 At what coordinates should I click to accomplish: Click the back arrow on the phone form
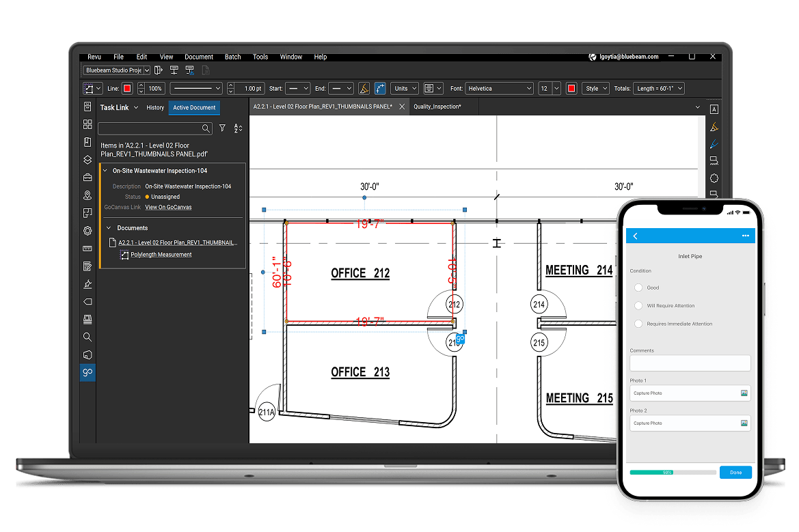tap(636, 236)
